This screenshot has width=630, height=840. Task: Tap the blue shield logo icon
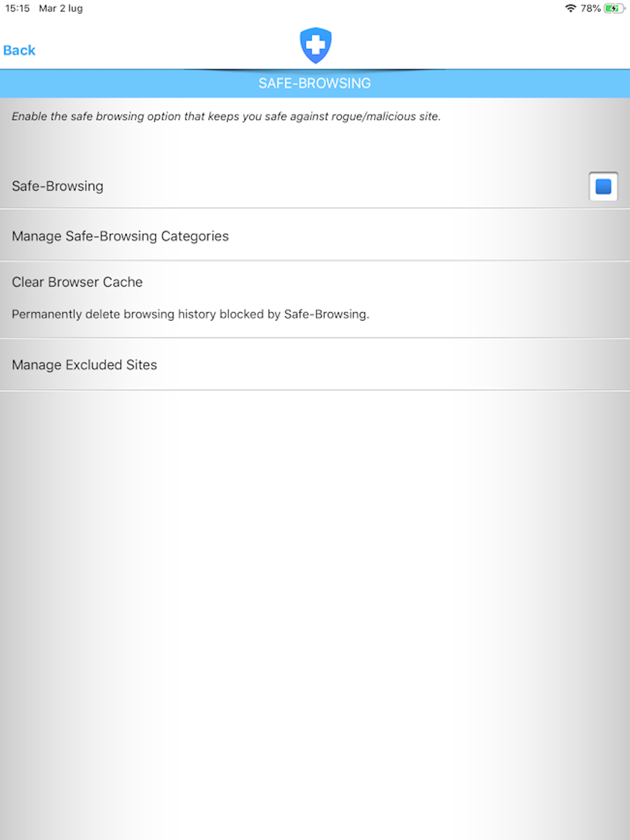pyautogui.click(x=315, y=45)
